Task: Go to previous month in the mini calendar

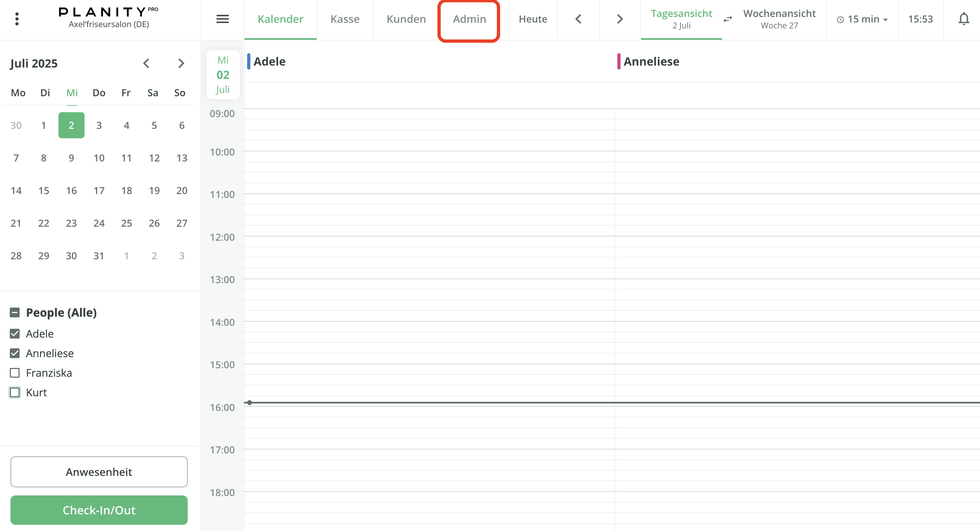Action: [x=146, y=63]
